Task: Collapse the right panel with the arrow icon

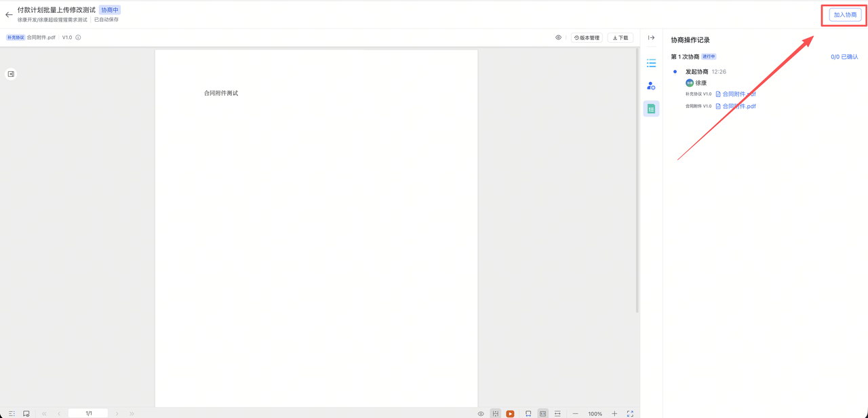Action: tap(651, 38)
